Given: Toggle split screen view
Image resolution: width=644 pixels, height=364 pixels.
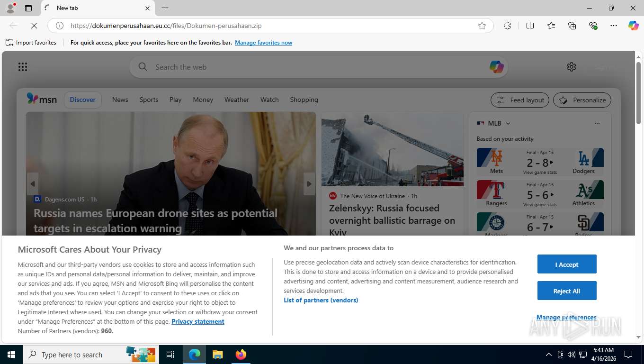Looking at the screenshot, I should [530, 26].
